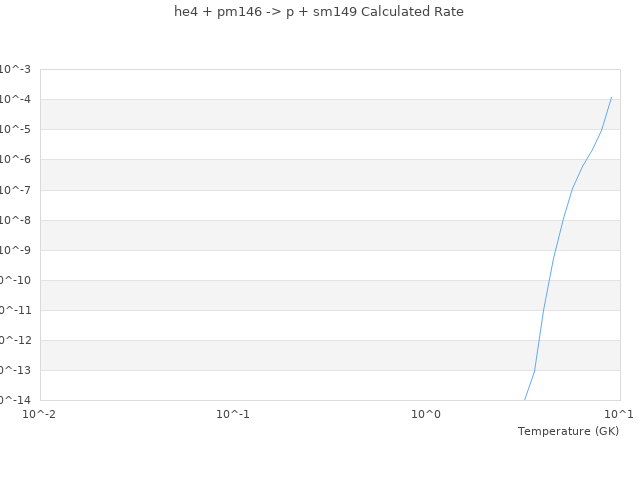Click the "Temperature (GK)" axis title
This screenshot has width=640, height=480.
[x=568, y=431]
